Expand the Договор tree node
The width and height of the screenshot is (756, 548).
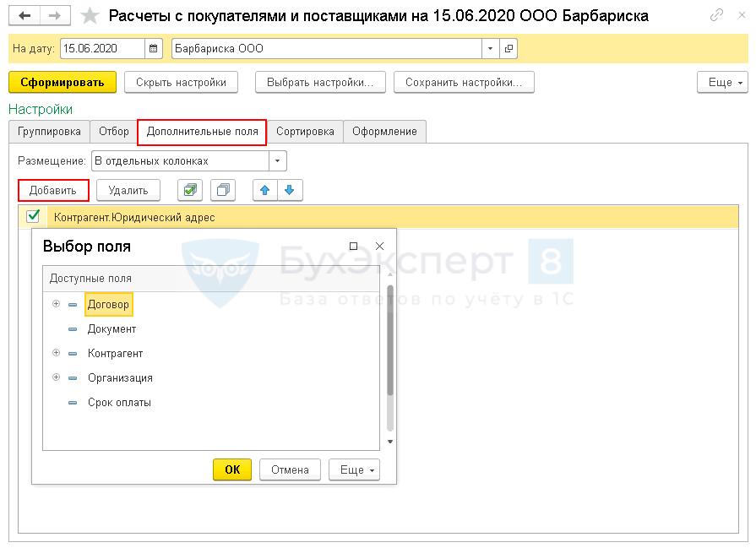[x=57, y=304]
